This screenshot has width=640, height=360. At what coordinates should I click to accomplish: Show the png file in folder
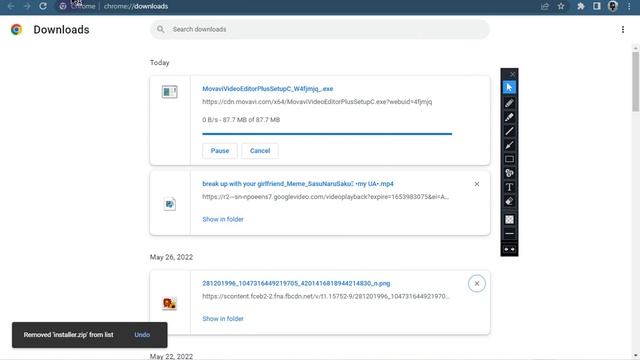point(223,319)
